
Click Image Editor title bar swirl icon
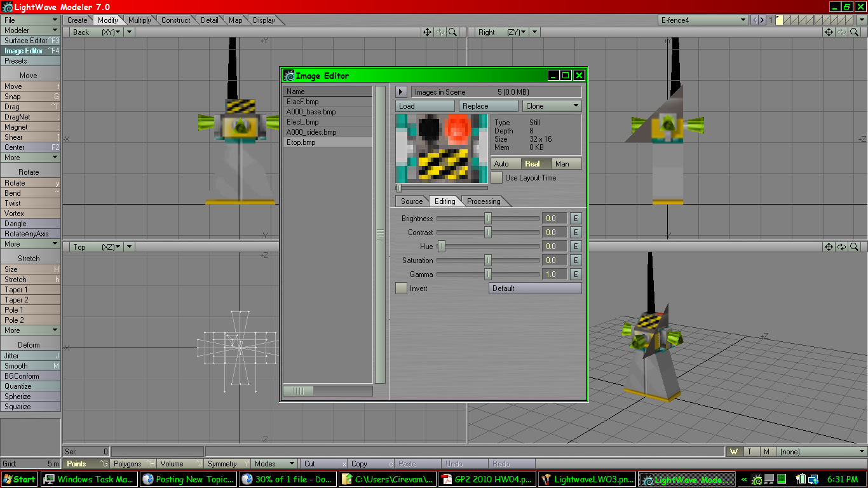[289, 76]
